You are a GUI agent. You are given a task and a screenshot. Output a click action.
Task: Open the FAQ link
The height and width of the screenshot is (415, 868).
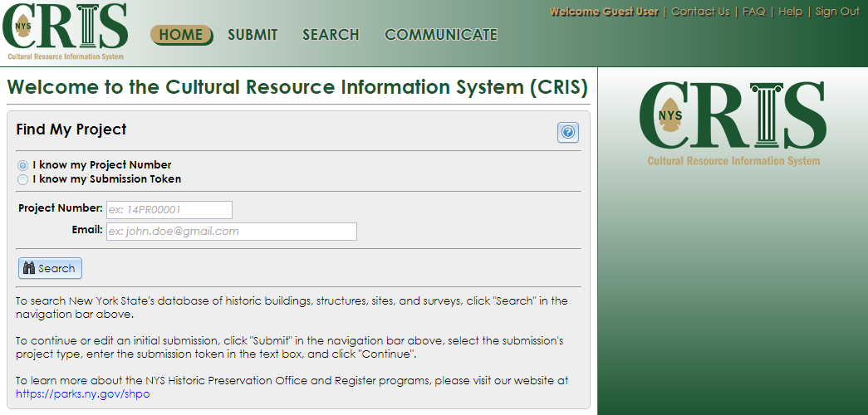(x=753, y=12)
